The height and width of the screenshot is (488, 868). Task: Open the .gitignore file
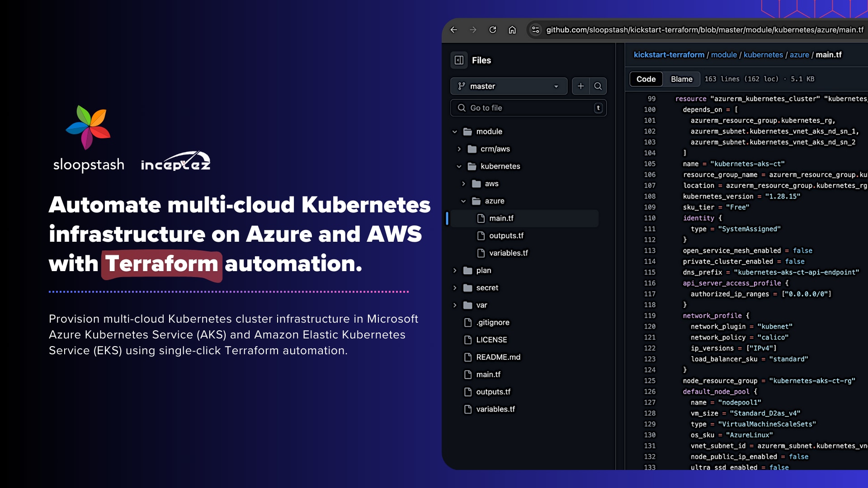[493, 323]
